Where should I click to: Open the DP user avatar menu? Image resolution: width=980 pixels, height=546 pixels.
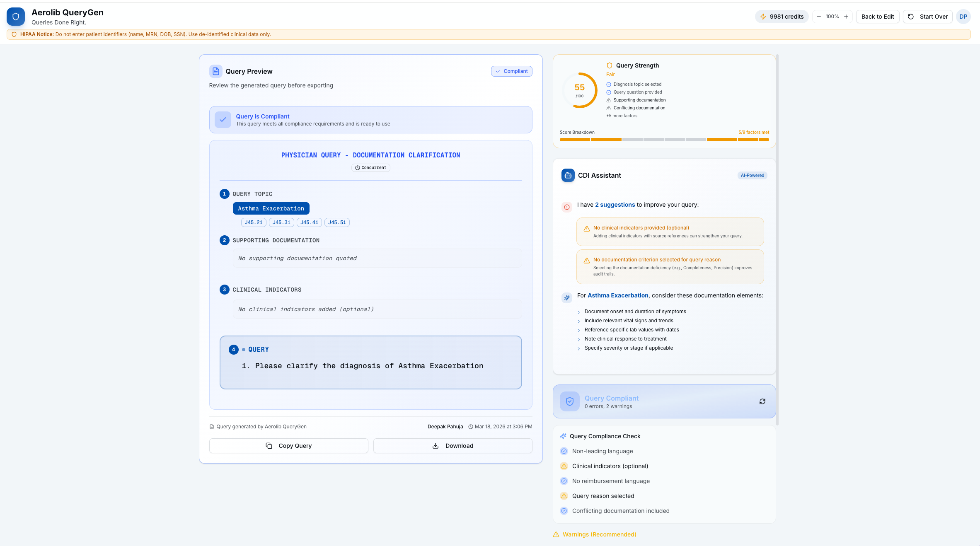[963, 17]
